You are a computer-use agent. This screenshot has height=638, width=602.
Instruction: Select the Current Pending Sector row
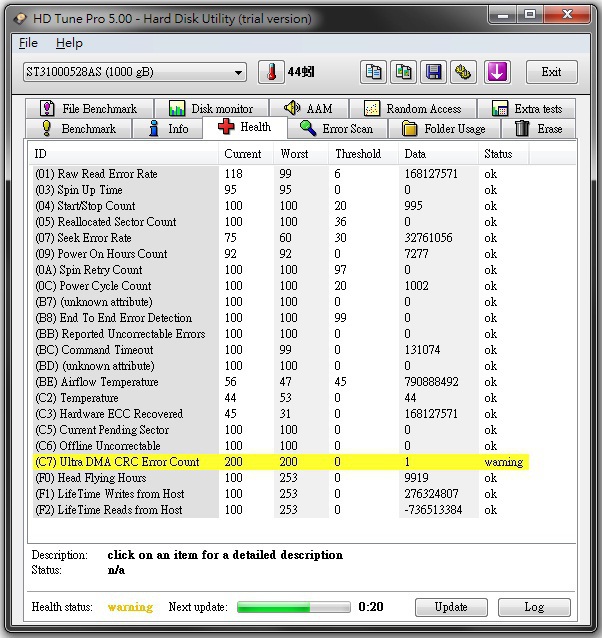tap(281, 430)
